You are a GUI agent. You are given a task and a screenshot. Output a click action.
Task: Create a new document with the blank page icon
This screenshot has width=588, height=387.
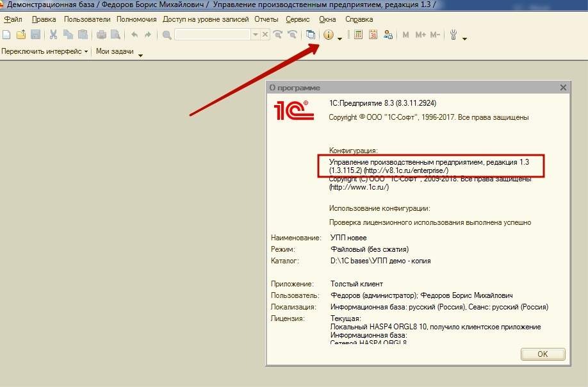pyautogui.click(x=6, y=35)
